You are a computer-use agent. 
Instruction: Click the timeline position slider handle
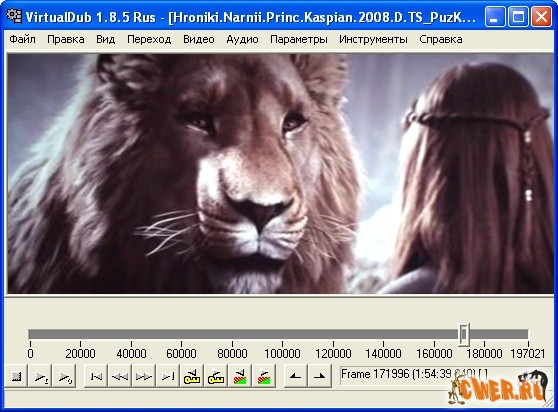click(464, 334)
